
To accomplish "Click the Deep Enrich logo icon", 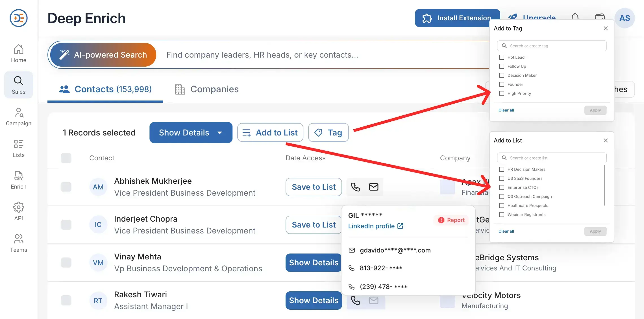I will tap(19, 18).
